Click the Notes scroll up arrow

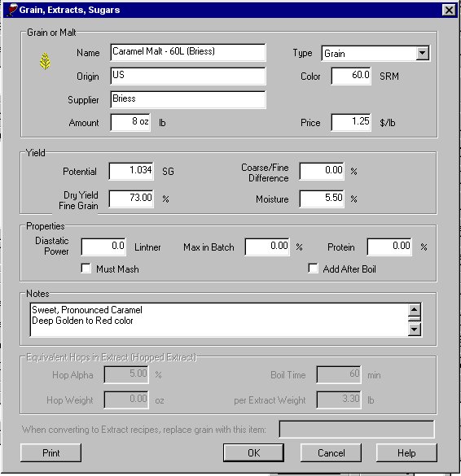coord(415,310)
